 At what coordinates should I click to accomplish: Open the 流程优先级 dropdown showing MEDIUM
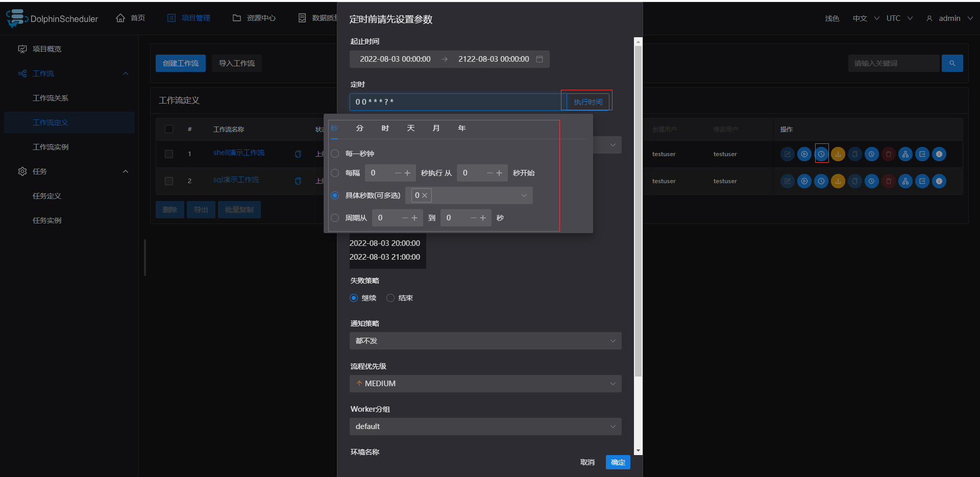click(x=485, y=384)
